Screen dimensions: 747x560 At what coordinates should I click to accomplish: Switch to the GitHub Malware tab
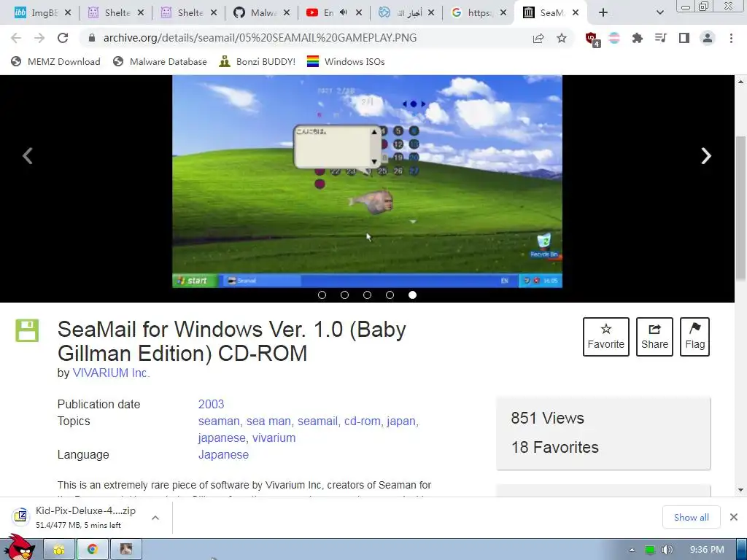[262, 13]
